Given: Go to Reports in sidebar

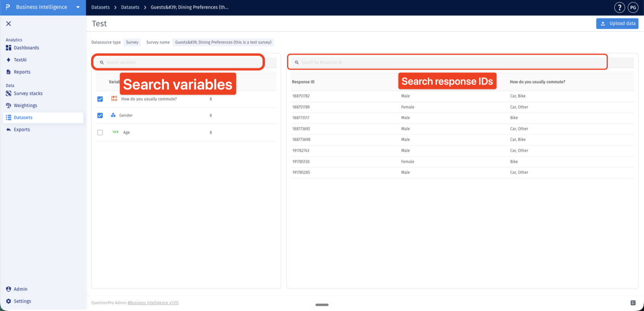Looking at the screenshot, I should (x=22, y=72).
